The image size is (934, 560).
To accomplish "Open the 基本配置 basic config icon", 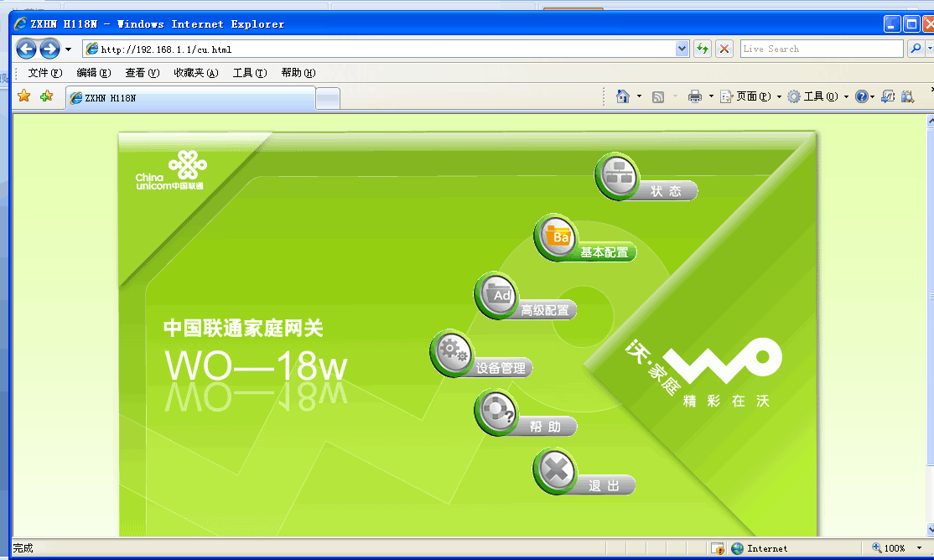I will coord(557,237).
